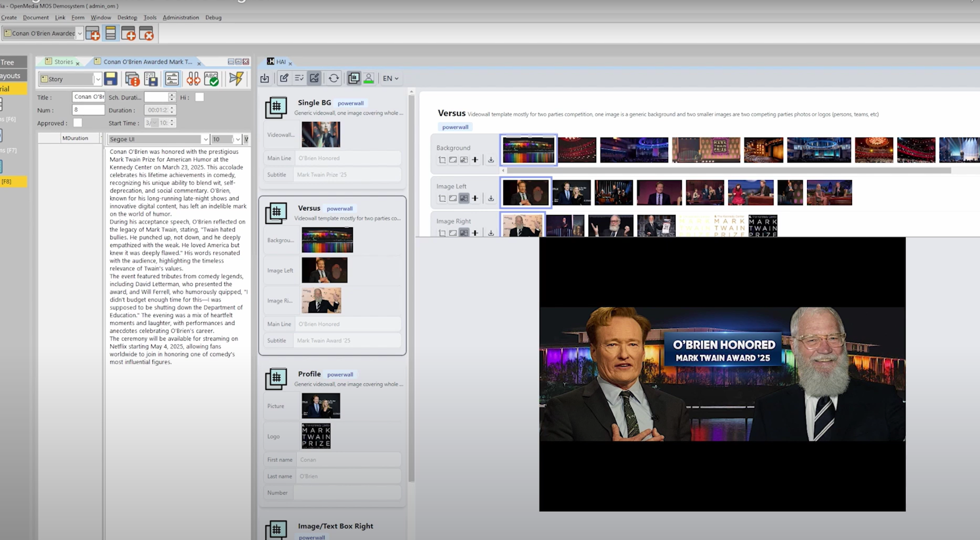This screenshot has height=540, width=980.
Task: Open the EN language dropdown
Action: [390, 78]
